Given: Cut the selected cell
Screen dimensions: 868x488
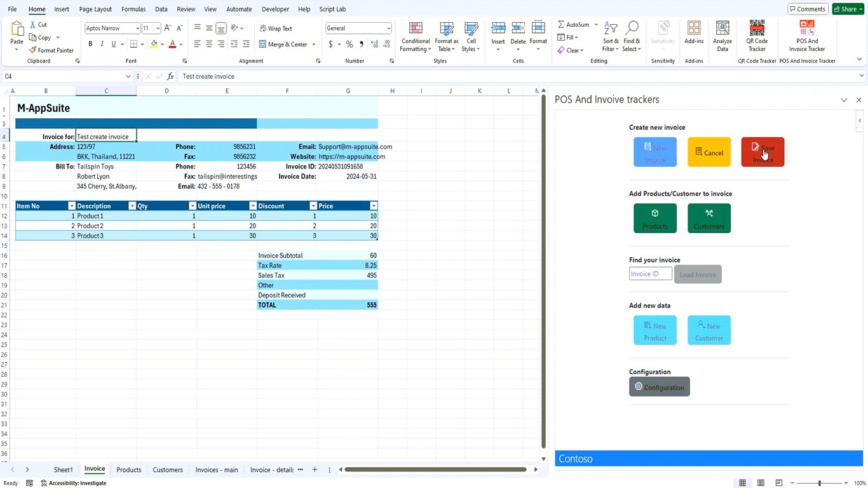Looking at the screenshot, I should (x=38, y=25).
